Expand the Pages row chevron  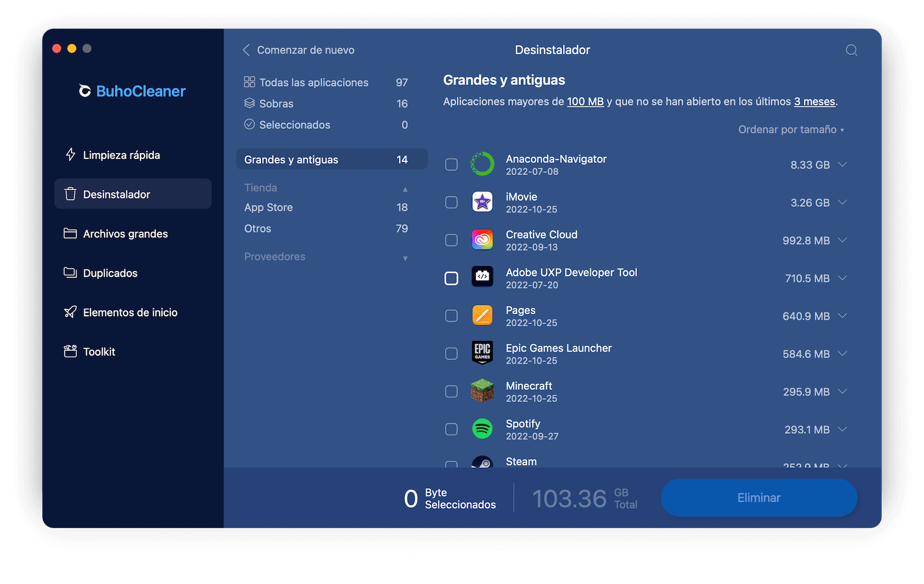843,316
